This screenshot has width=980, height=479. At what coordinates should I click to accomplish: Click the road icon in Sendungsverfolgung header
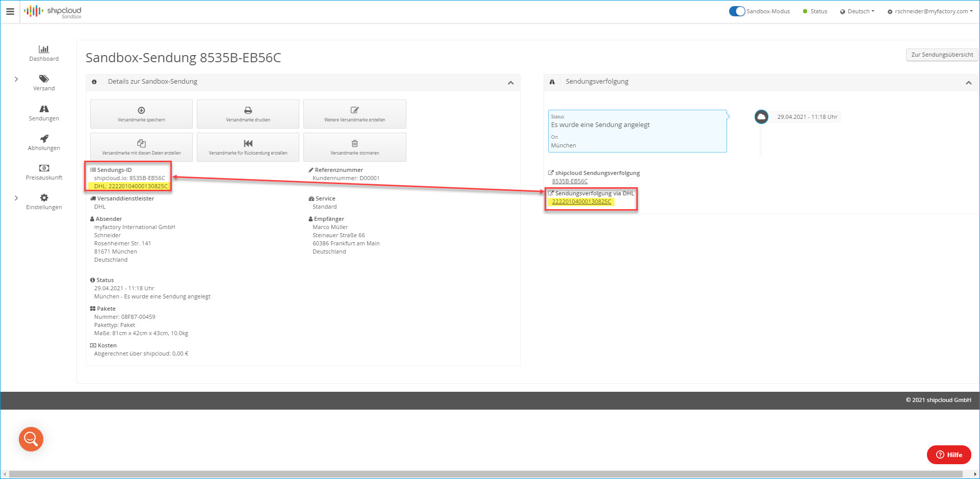(552, 82)
